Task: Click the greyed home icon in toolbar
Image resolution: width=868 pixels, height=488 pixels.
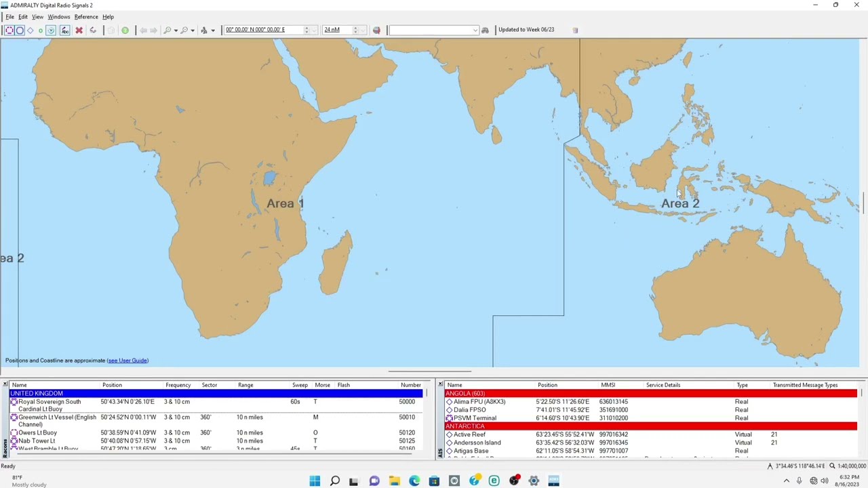Action: point(111,30)
